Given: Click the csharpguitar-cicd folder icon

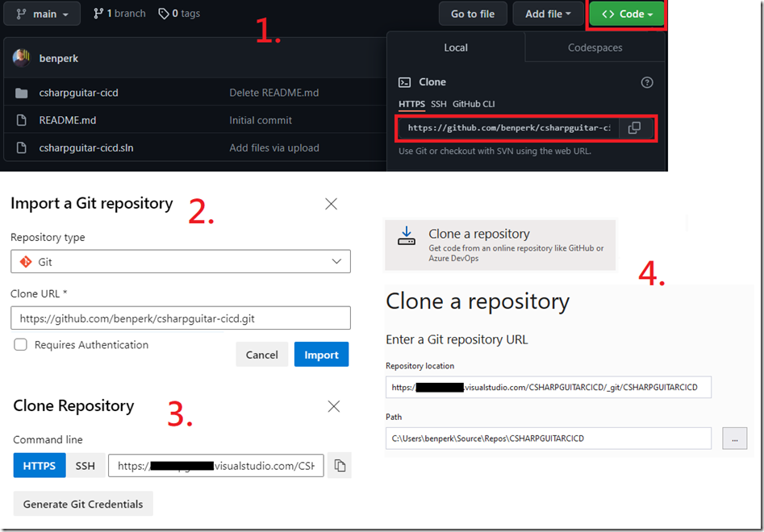Looking at the screenshot, I should [x=22, y=93].
